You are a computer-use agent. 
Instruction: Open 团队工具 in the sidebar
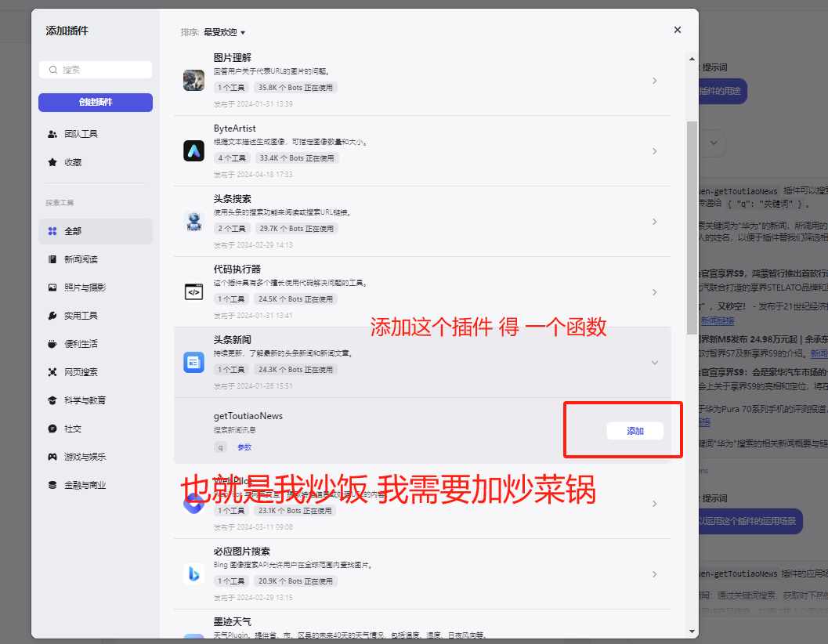(96, 134)
